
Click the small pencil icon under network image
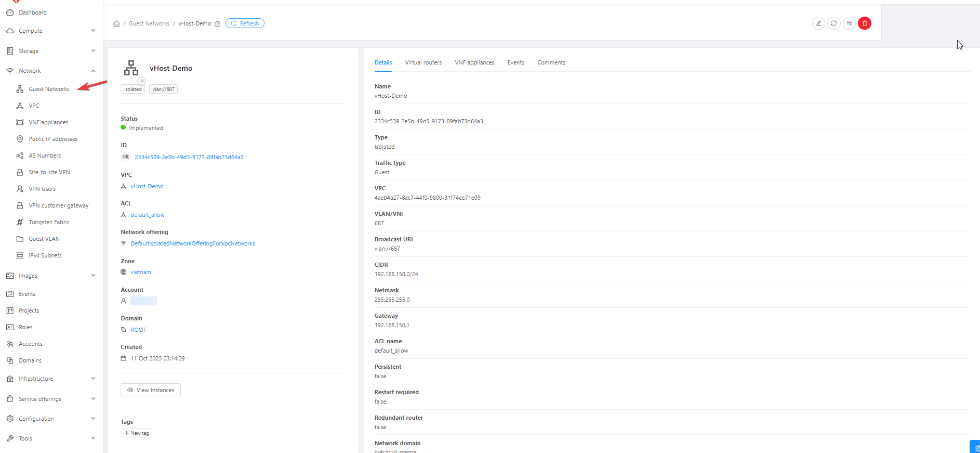pyautogui.click(x=141, y=81)
